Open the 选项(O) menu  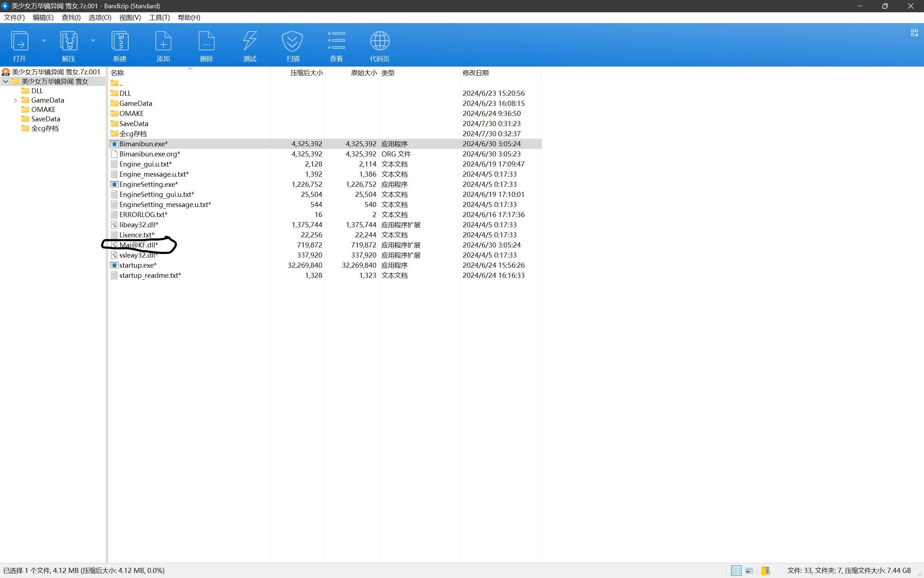(100, 18)
